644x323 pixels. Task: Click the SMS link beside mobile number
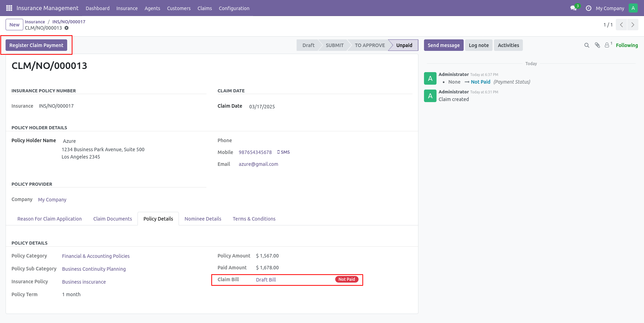point(283,152)
